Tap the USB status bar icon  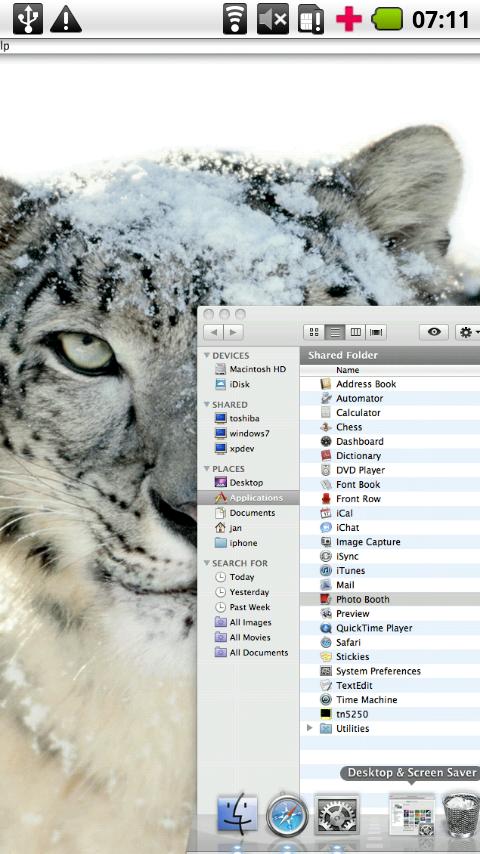coord(27,19)
